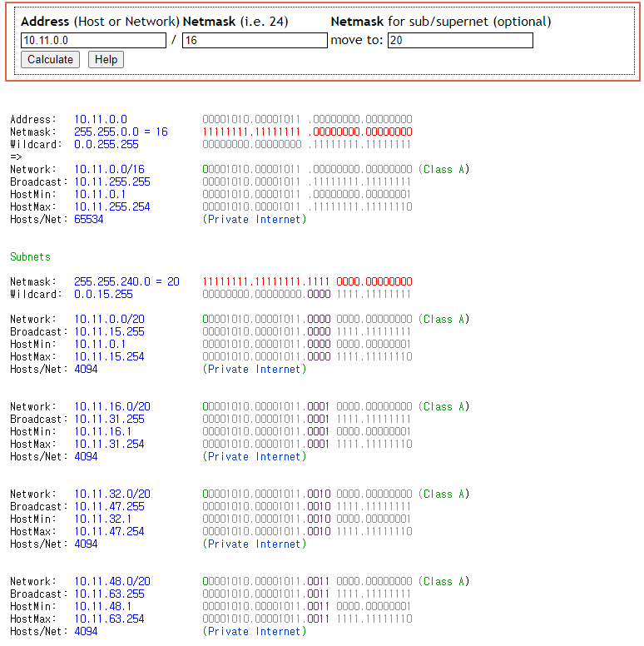The width and height of the screenshot is (644, 646).
Task: Follow Private Internet link in 10.11.48.0/20 subnet block
Action: (x=255, y=631)
